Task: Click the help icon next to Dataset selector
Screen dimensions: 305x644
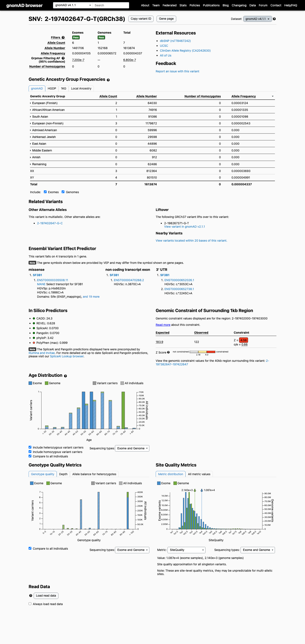Action: click(274, 19)
